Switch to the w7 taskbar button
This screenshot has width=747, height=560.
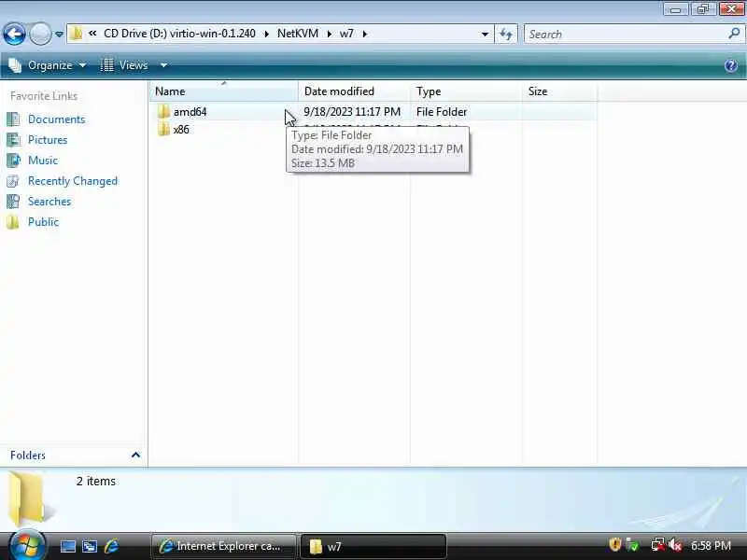pyautogui.click(x=373, y=546)
